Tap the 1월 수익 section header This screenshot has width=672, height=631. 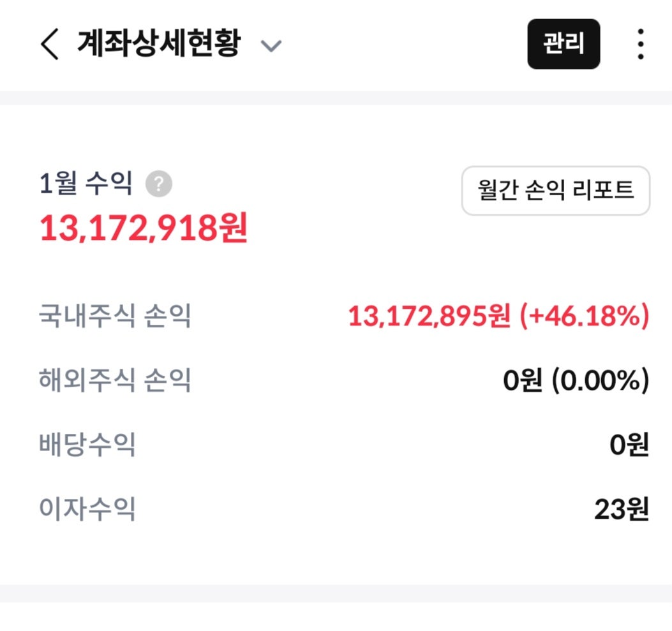pyautogui.click(x=84, y=185)
